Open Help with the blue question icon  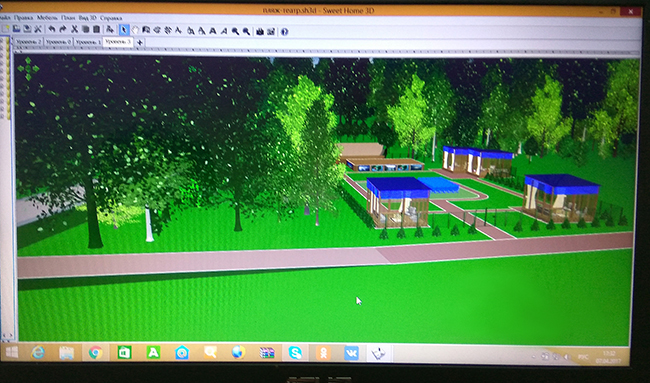click(284, 32)
